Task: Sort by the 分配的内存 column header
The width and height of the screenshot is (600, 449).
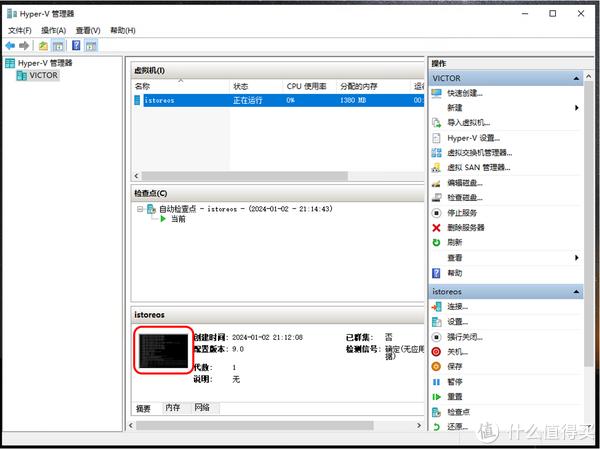Action: pos(373,87)
